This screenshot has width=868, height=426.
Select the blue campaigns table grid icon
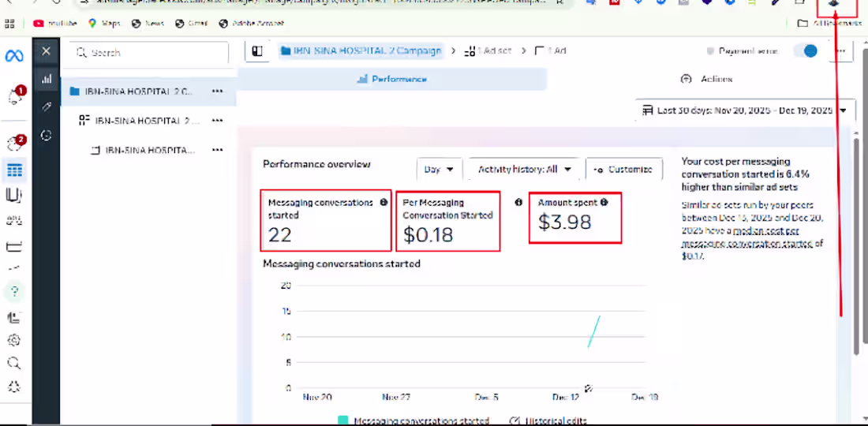coord(14,170)
